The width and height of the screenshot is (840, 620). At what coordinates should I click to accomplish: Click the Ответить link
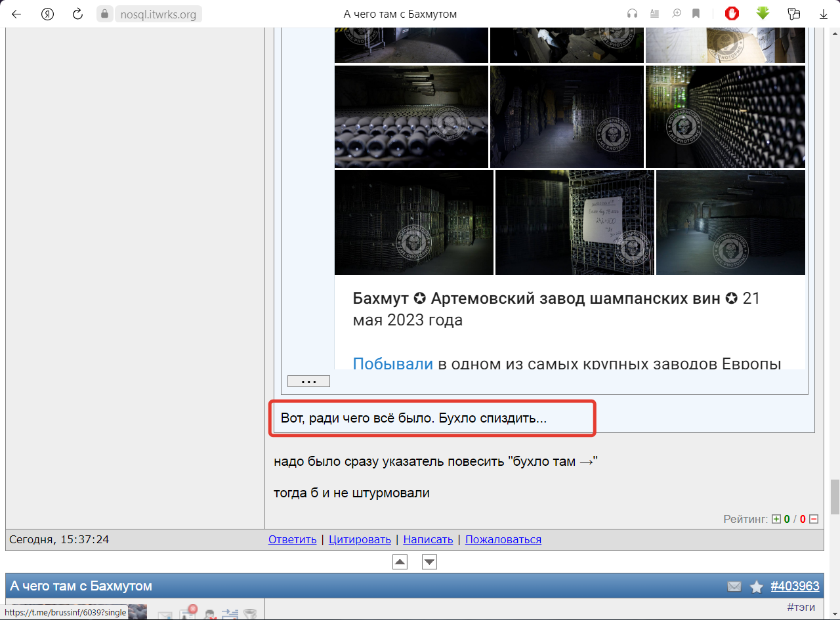[x=292, y=539]
